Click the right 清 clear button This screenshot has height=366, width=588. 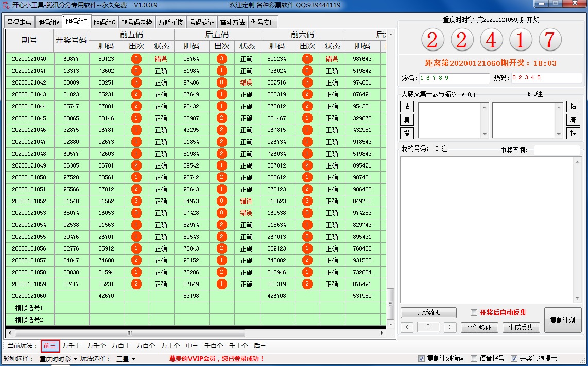pos(573,120)
